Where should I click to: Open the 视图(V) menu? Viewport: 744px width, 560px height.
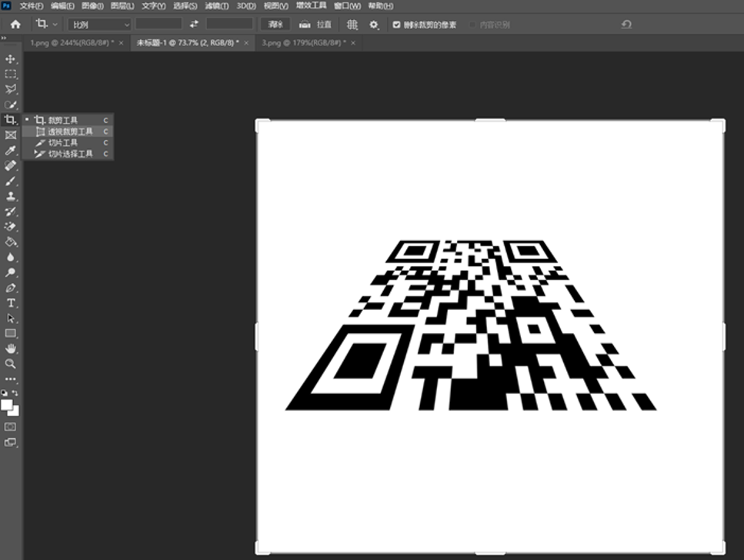276,6
